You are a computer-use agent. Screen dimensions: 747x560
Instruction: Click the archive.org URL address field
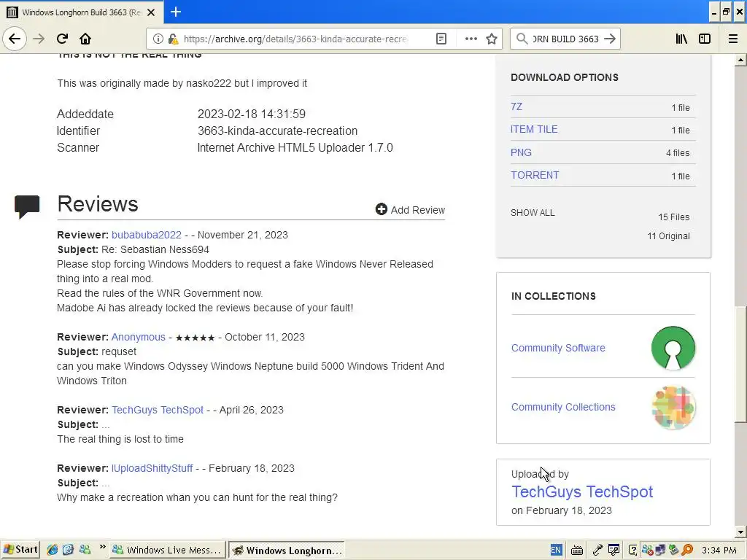[295, 39]
